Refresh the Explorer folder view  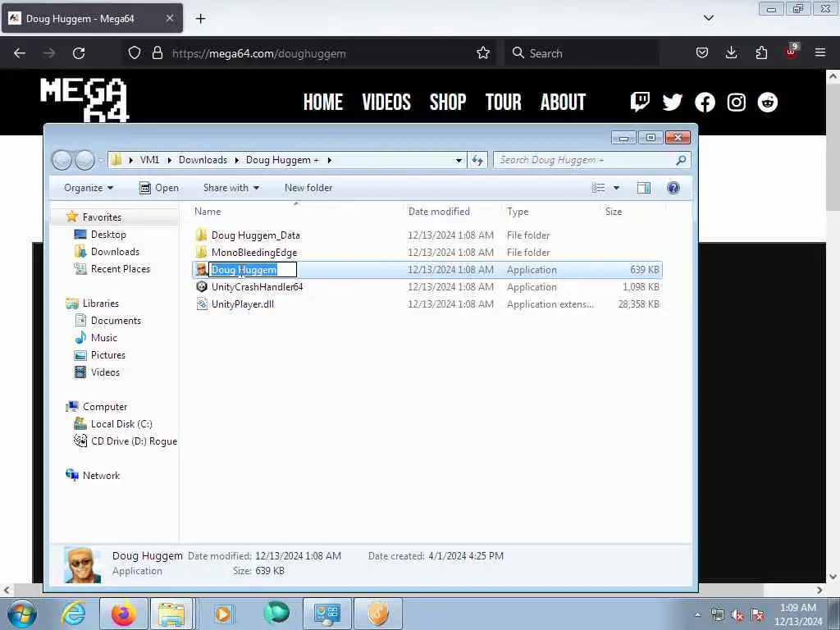click(477, 160)
